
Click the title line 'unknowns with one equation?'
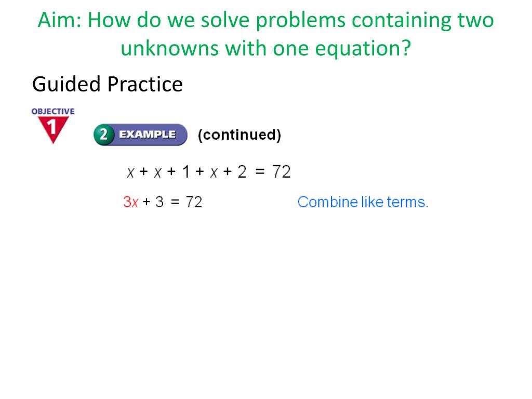(265, 48)
